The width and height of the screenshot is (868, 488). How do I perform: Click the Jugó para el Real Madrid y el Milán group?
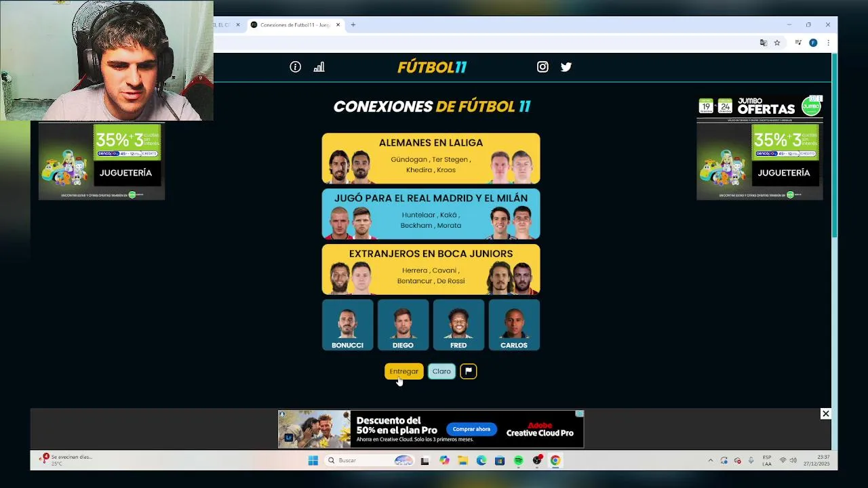pos(431,214)
